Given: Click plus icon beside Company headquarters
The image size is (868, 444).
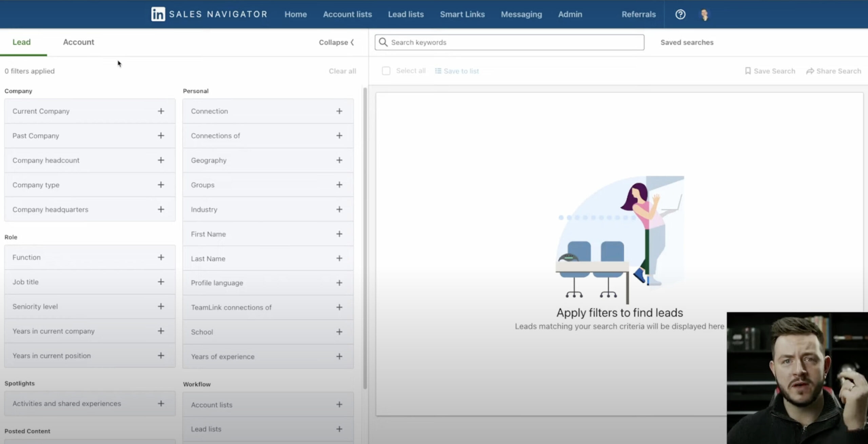Looking at the screenshot, I should 161,209.
